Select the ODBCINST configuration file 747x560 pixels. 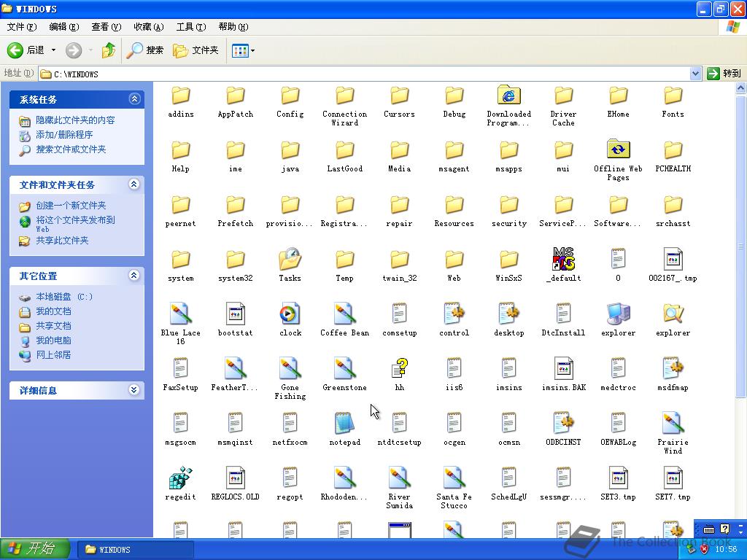point(564,423)
